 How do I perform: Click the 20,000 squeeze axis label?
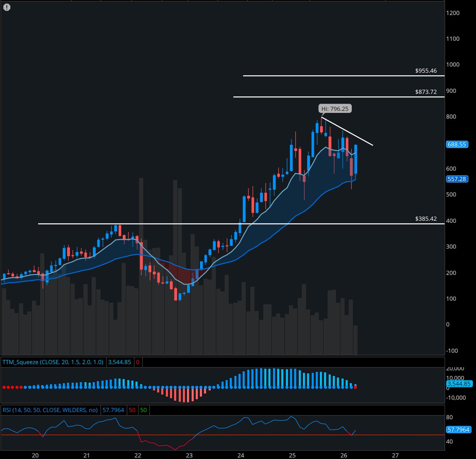455,368
